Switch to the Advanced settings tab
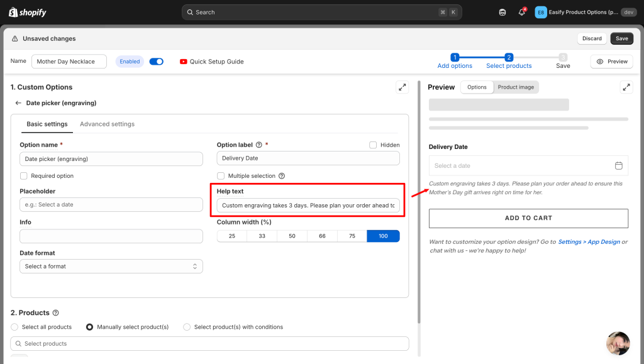The height and width of the screenshot is (364, 644). click(107, 124)
